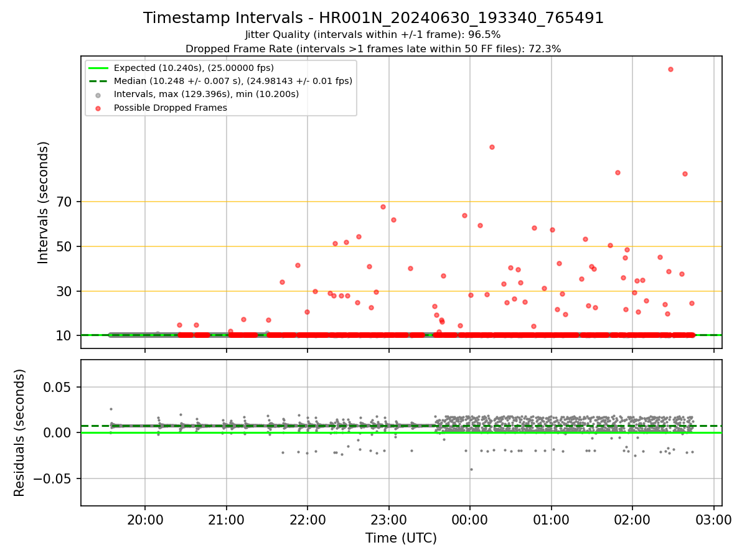The width and height of the screenshot is (747, 560).
Task: Click x-axis tick label "03:00"
Action: (x=714, y=520)
